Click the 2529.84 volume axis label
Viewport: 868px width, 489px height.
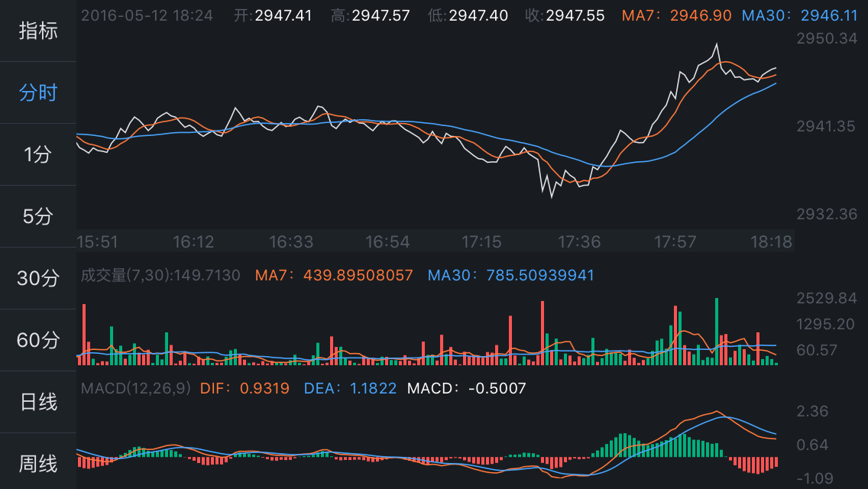827,299
